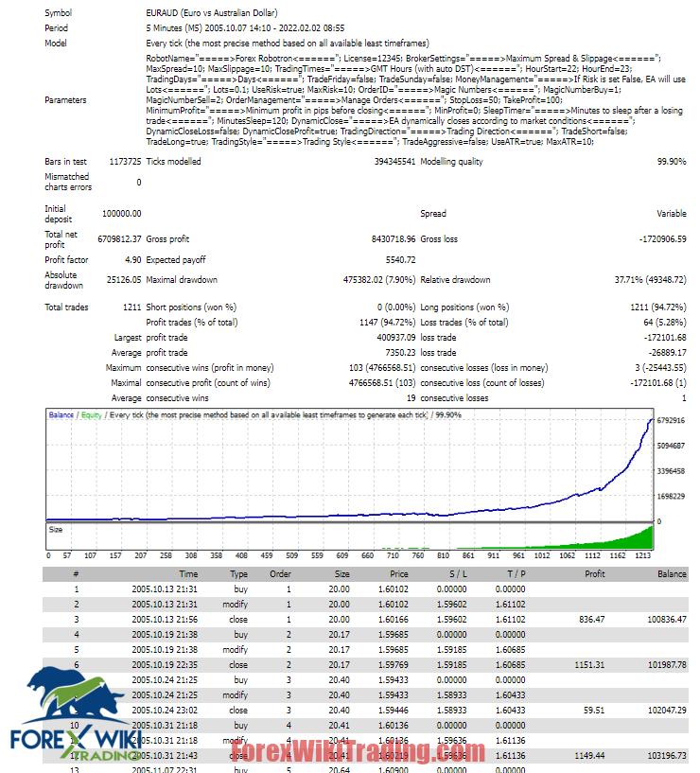Viewport: 700px width, 773px height.
Task: Select the time cell 2005.10.13 21:56
Action: coord(165,620)
